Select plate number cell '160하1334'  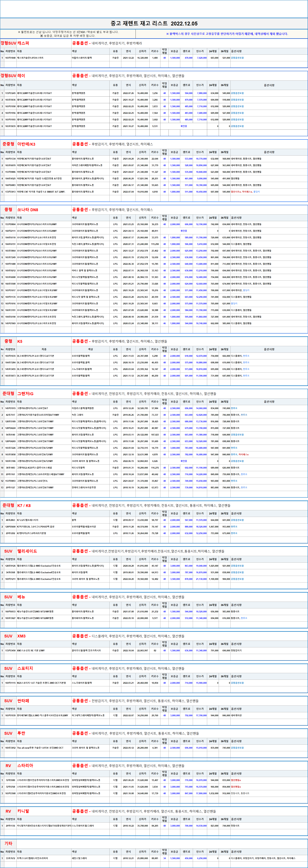pos(10,159)
